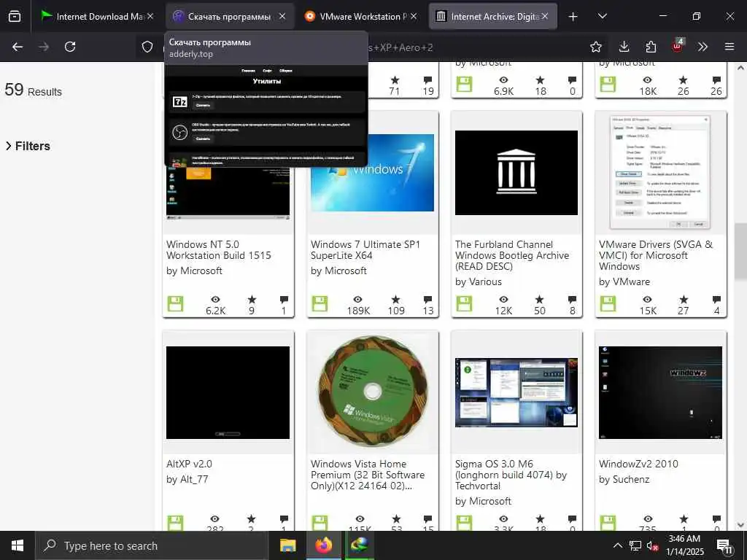The height and width of the screenshot is (560, 747).
Task: Open Internet Download Manager taskbar icon
Action: [x=359, y=545]
